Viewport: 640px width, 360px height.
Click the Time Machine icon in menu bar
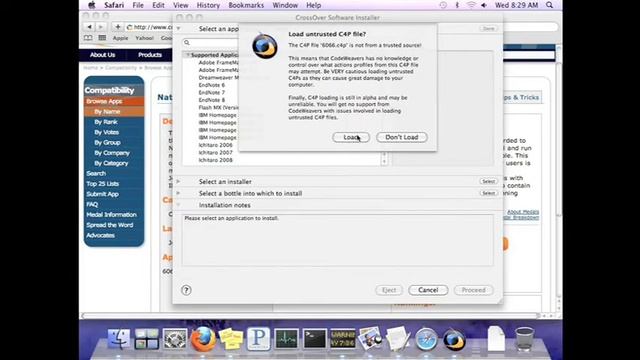(443, 5)
